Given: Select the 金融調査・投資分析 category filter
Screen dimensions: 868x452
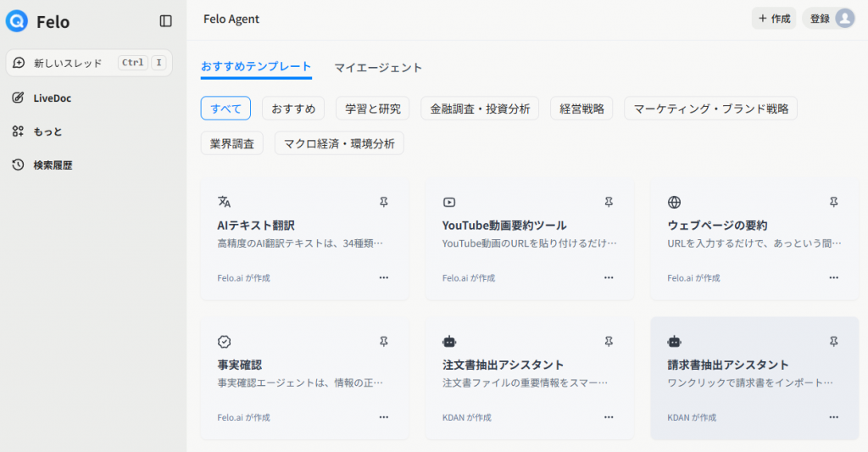Looking at the screenshot, I should pyautogui.click(x=480, y=109).
